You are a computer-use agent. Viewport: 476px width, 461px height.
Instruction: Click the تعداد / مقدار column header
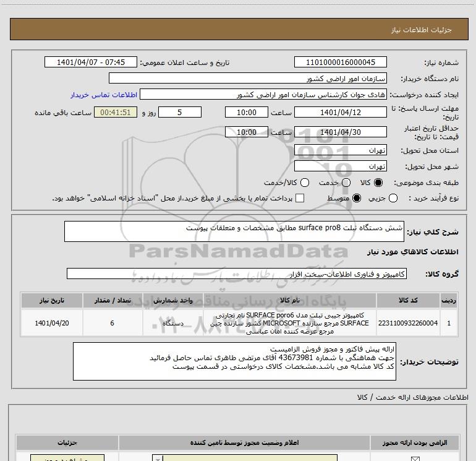coord(113,300)
